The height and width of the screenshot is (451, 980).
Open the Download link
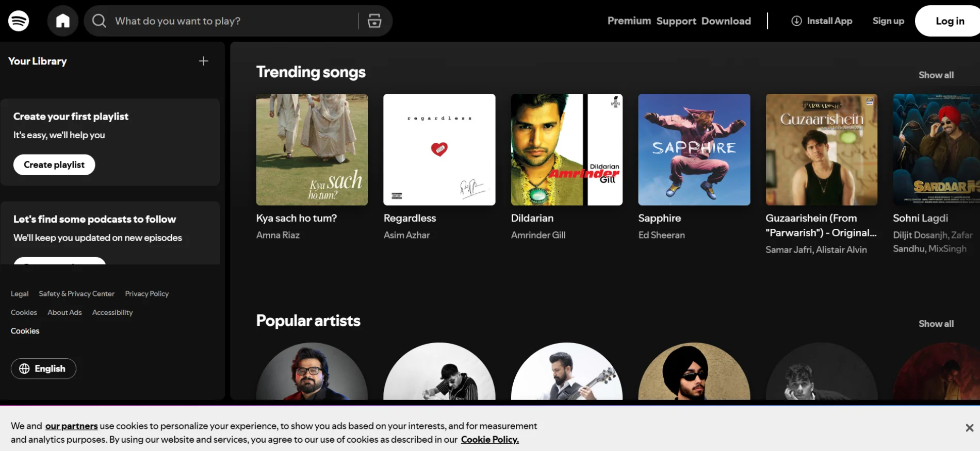726,21
